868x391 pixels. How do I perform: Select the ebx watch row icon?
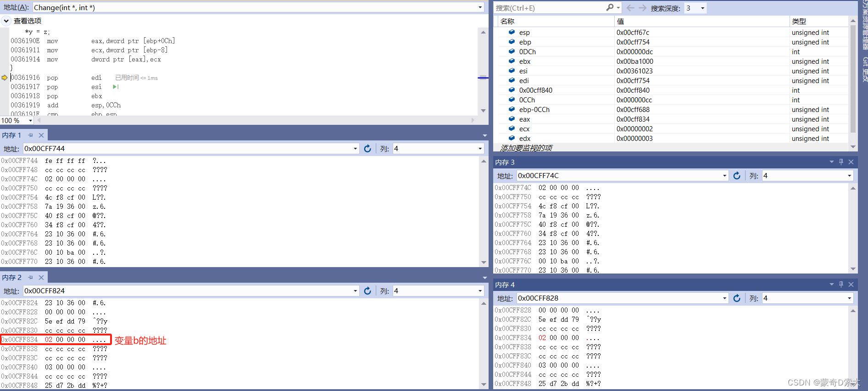click(x=512, y=61)
